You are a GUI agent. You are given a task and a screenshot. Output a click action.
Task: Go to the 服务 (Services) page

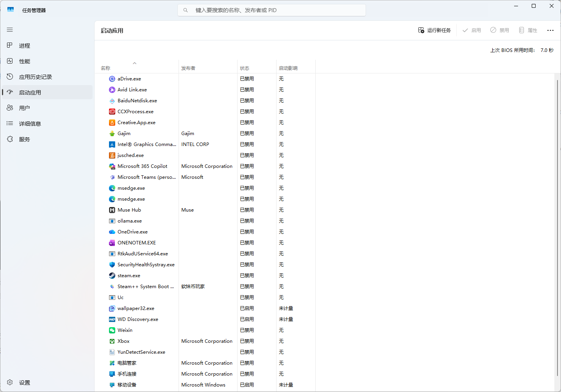[x=24, y=139]
